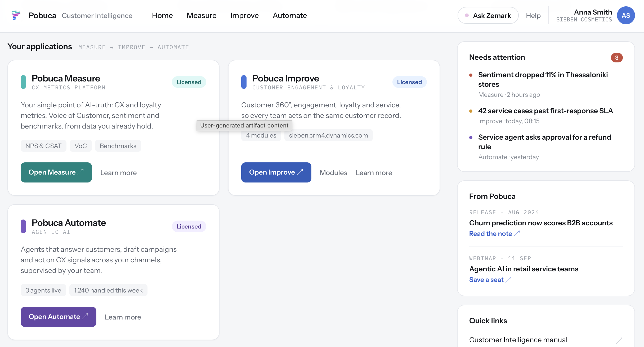The width and height of the screenshot is (644, 347).
Task: Open the Automate navigation item
Action: [290, 15]
